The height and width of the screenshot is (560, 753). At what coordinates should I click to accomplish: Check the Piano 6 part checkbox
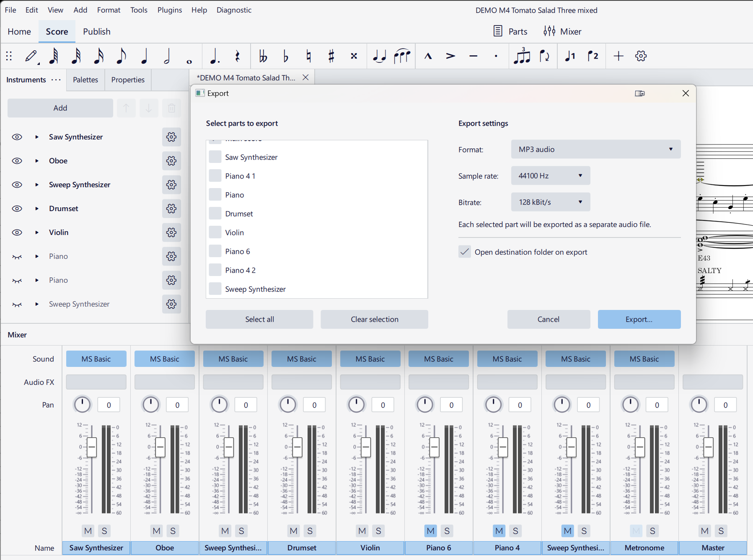(215, 251)
